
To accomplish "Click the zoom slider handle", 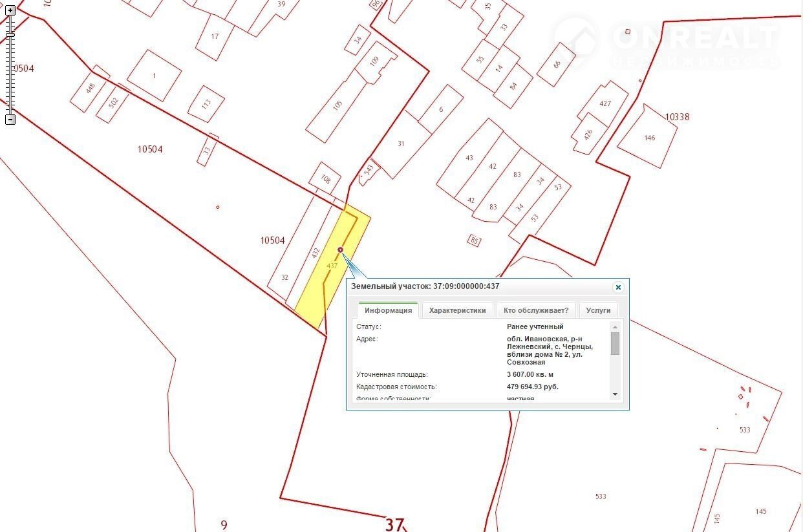I will point(10,34).
